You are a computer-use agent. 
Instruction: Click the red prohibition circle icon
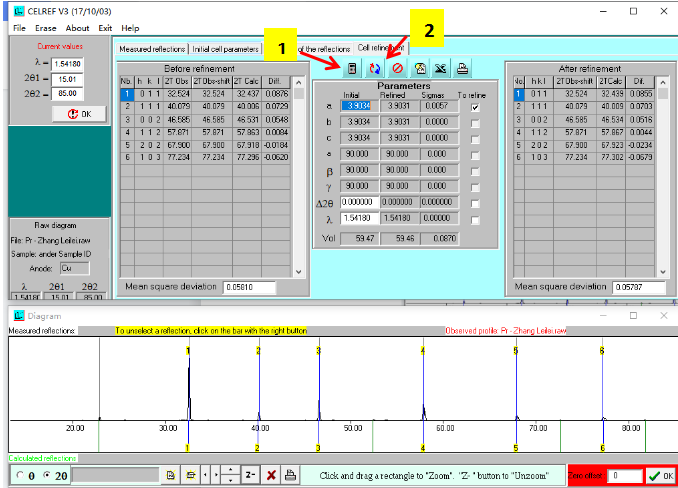tap(397, 69)
